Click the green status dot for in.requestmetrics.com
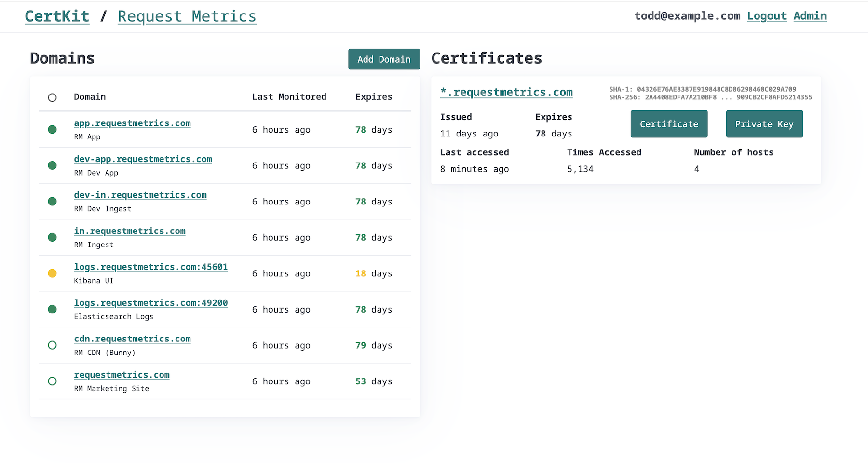 (53, 237)
